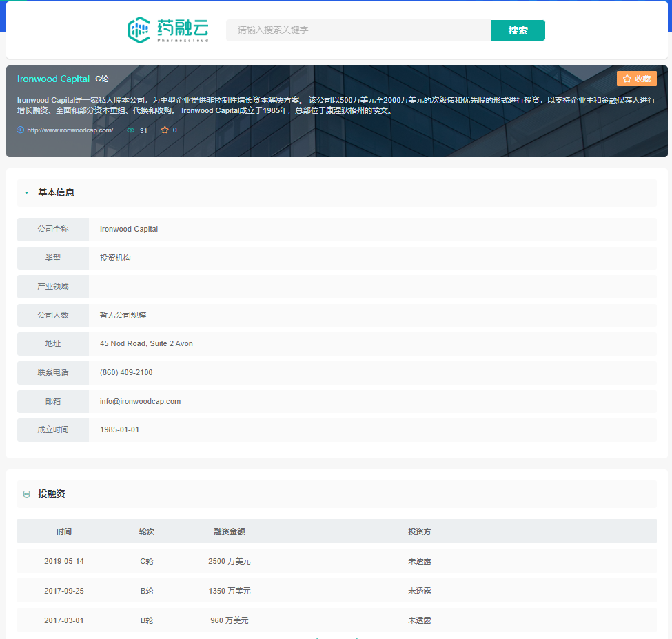Click the arrow icon before website URL
The width and height of the screenshot is (672, 639).
pyautogui.click(x=21, y=130)
